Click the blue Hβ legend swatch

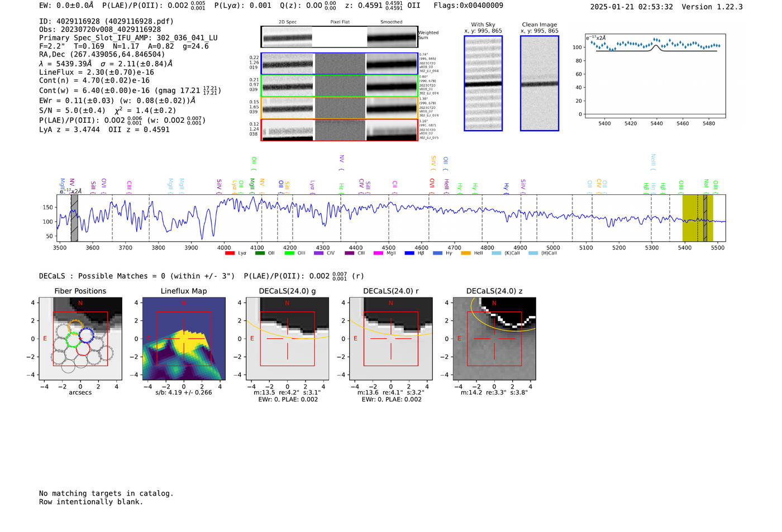(409, 253)
